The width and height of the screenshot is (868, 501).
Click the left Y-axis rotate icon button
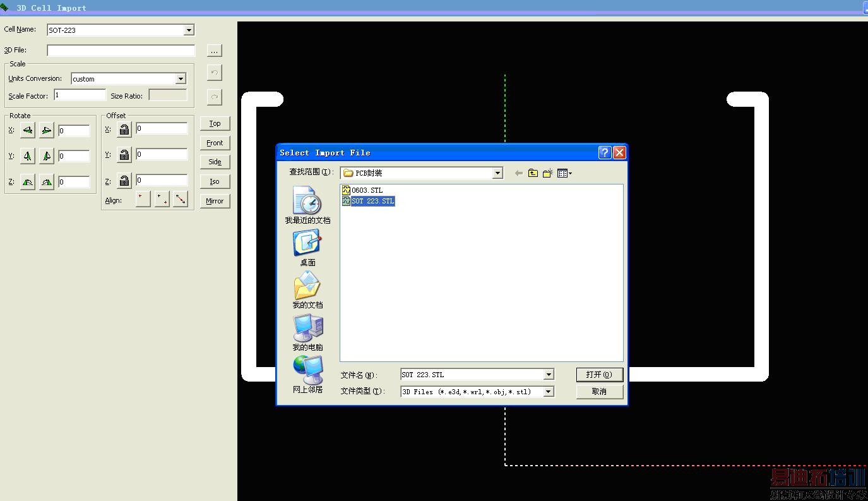(x=28, y=156)
